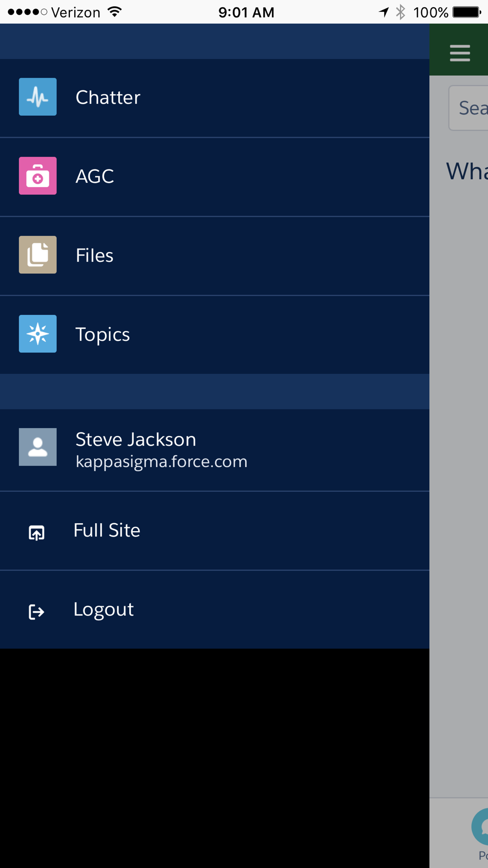Tap the Bluetooth status icon
This screenshot has width=488, height=868.
(x=401, y=12)
